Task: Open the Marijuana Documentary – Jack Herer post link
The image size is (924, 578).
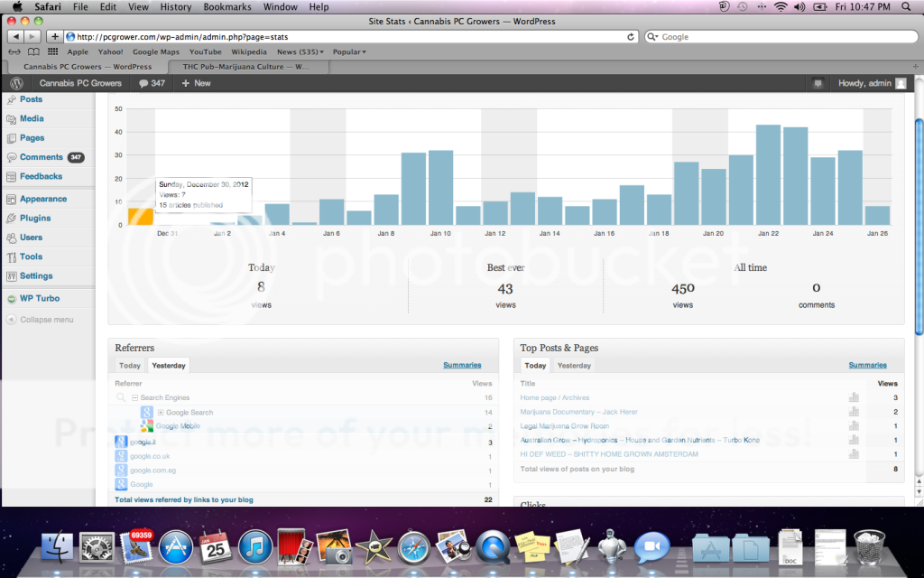Action: coord(578,412)
